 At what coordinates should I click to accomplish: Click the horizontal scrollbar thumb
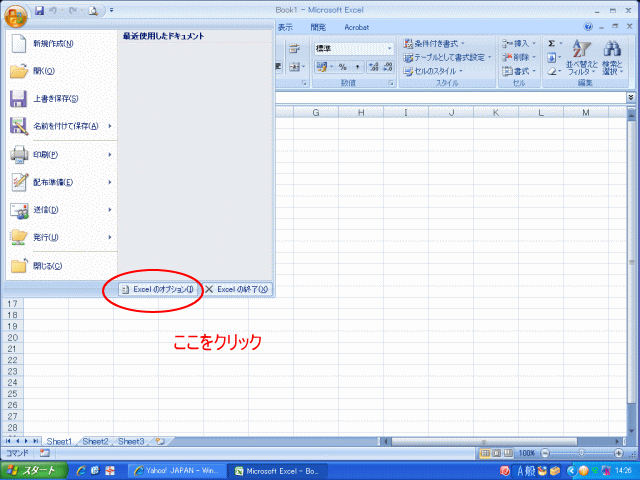click(x=484, y=441)
